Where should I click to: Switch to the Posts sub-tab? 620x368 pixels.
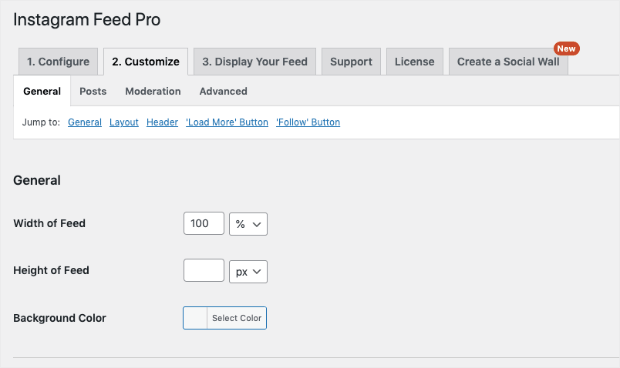[x=93, y=91]
